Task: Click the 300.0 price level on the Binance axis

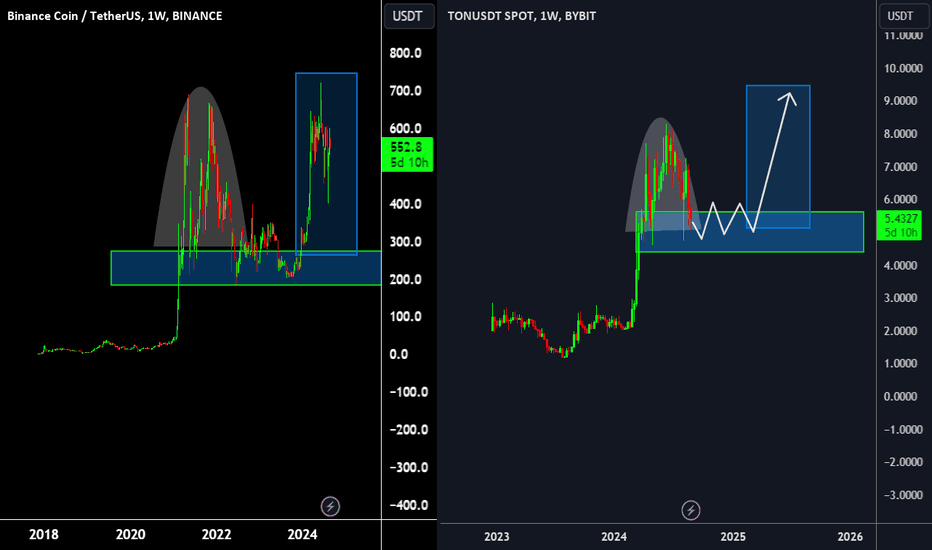Action: click(x=405, y=242)
